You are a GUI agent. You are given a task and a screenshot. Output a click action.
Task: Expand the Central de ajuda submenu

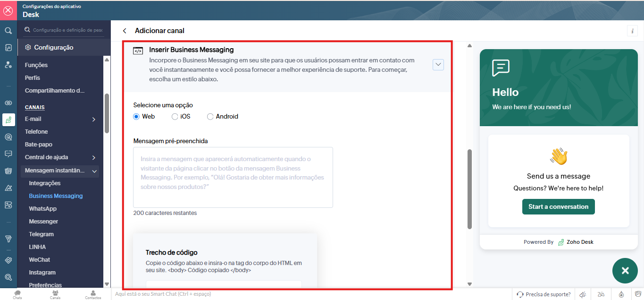click(x=93, y=157)
